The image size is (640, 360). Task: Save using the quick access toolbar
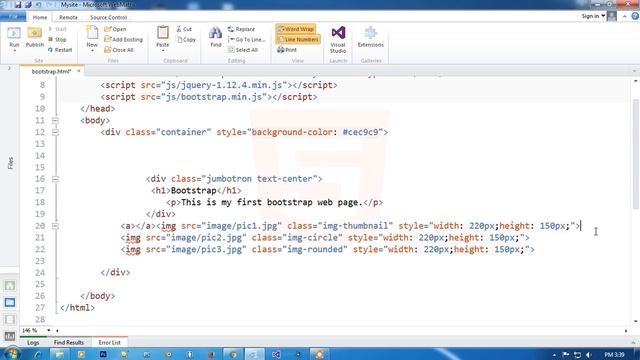click(x=18, y=5)
